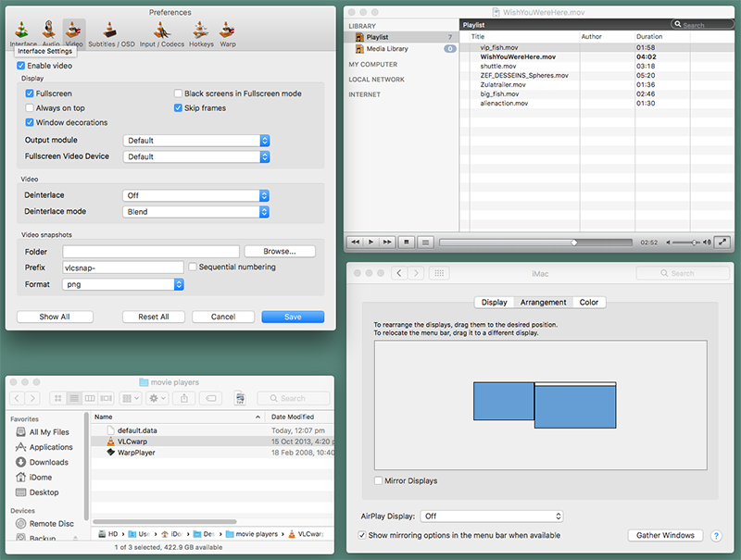Click forward arrow in Finder toolbar
Screen dimensions: 741x560
32,398
